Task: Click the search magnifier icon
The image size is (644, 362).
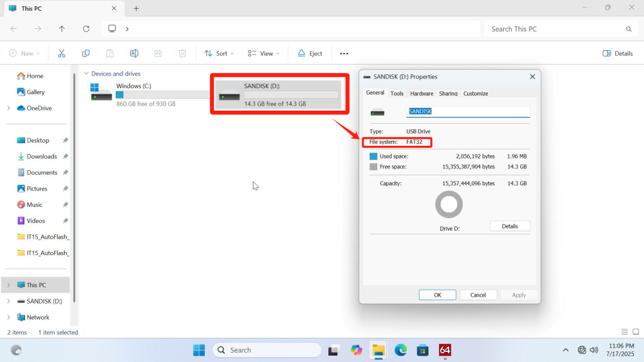Action: pos(628,29)
